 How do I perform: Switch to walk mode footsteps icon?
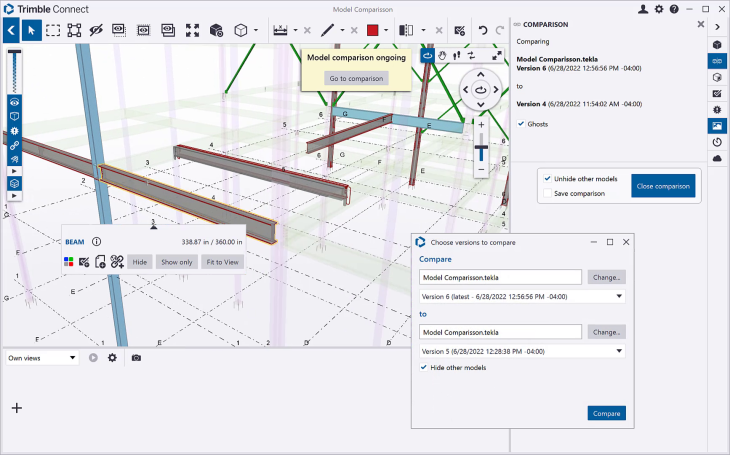pyautogui.click(x=458, y=56)
